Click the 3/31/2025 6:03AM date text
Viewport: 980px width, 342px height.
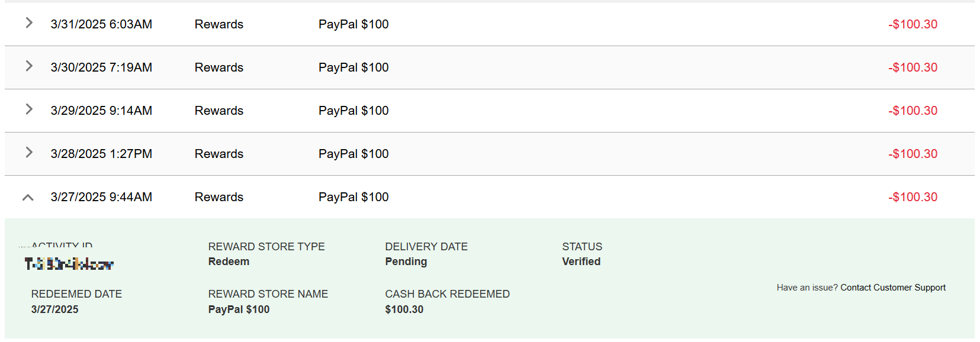(x=101, y=24)
